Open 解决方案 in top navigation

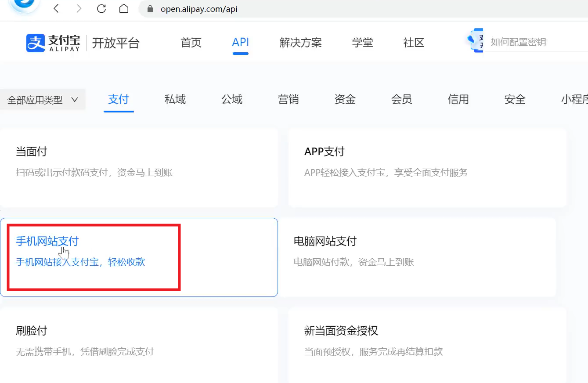(x=301, y=43)
